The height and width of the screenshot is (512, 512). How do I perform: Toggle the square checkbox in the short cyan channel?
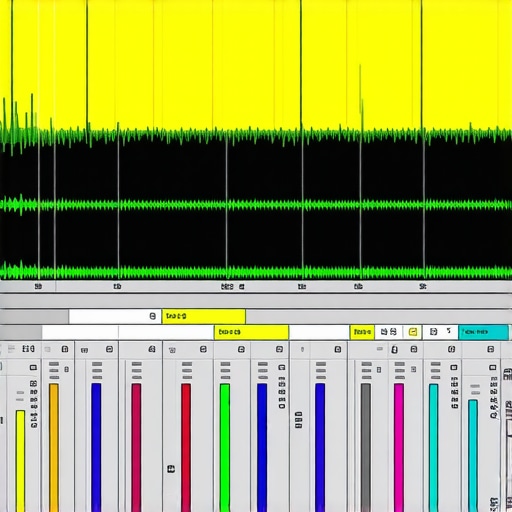(493, 367)
